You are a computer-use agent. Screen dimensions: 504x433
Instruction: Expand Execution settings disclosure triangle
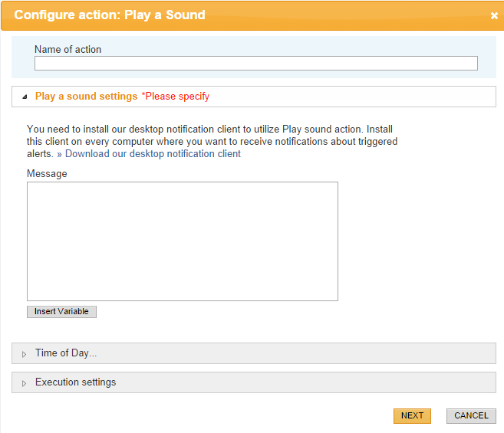[24, 383]
